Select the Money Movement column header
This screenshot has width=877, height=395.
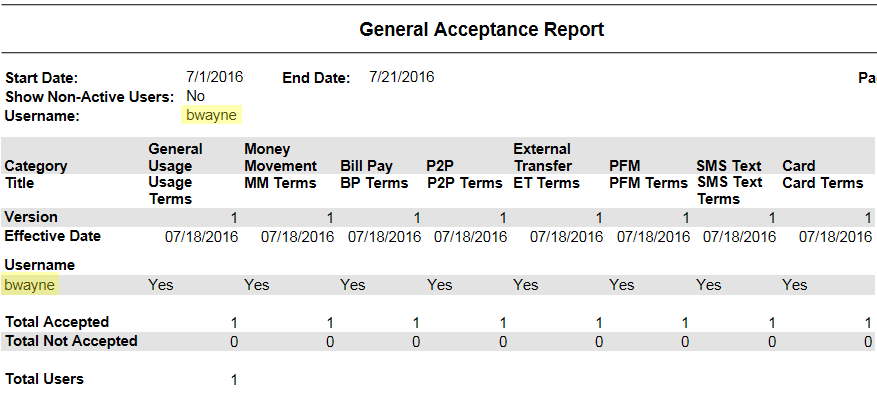point(280,157)
